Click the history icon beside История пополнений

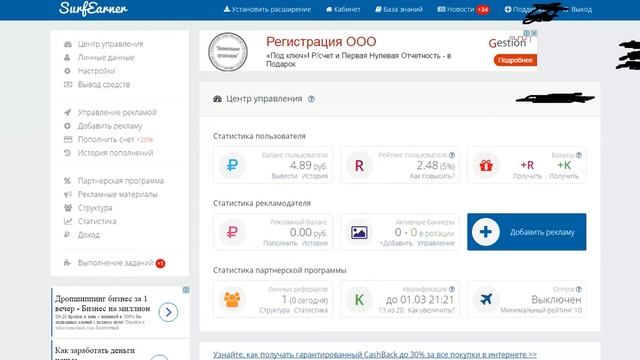(67, 153)
